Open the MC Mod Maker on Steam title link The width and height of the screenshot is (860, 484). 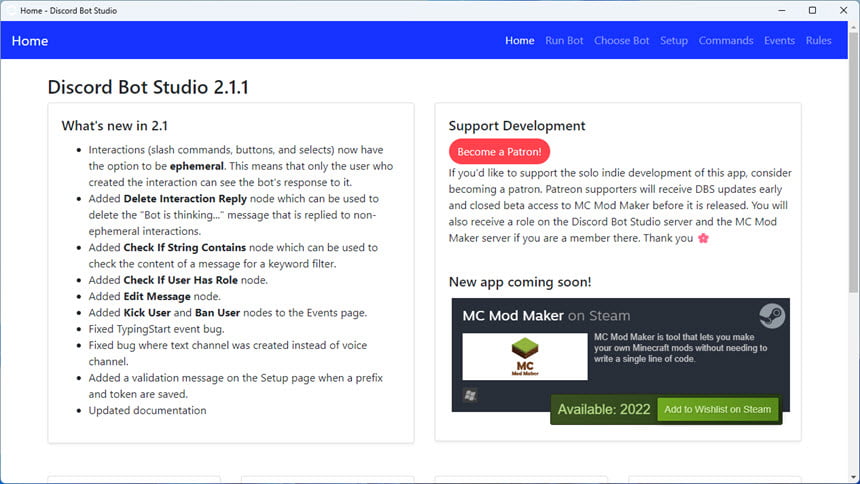pyautogui.click(x=546, y=316)
